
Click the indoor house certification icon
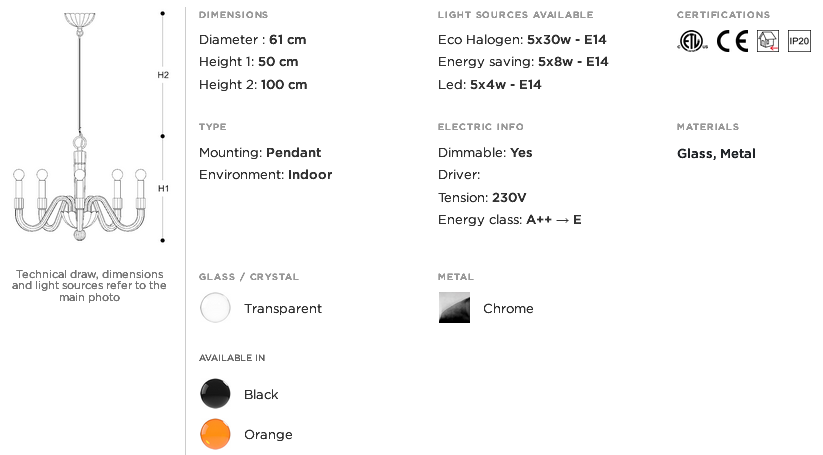click(767, 41)
